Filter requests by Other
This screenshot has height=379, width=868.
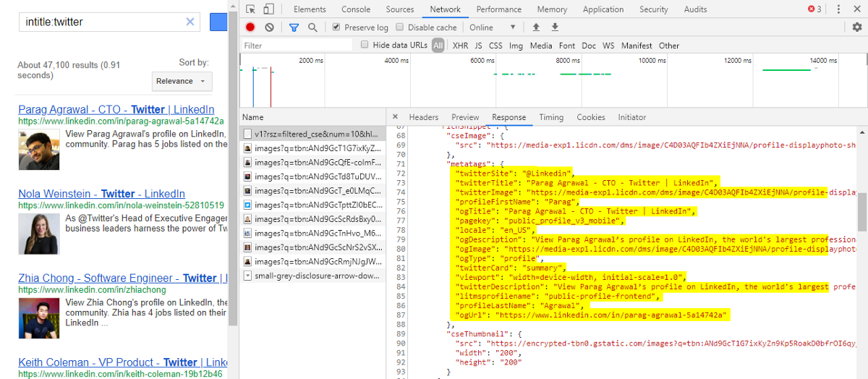pyautogui.click(x=669, y=46)
